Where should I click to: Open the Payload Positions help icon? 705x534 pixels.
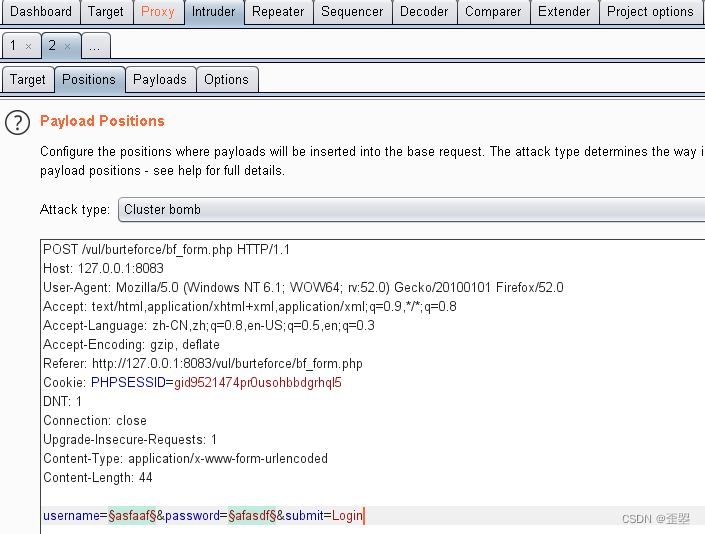pyautogui.click(x=18, y=122)
